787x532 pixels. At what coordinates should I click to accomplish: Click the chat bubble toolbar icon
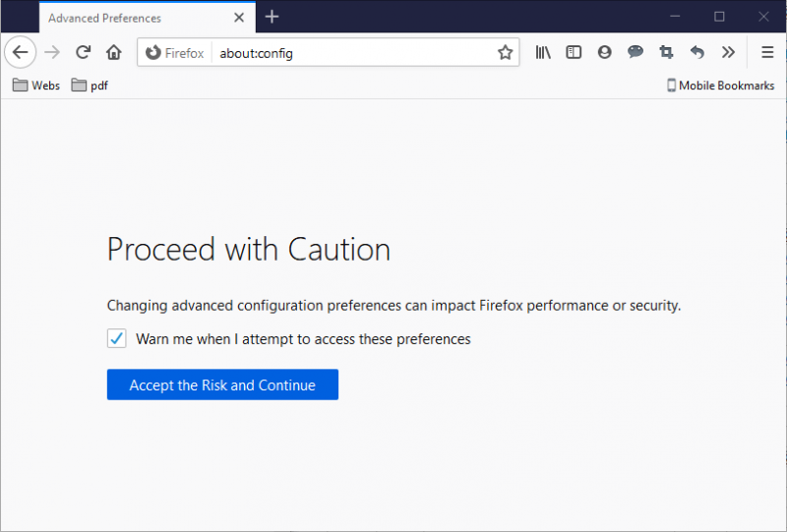[x=636, y=52]
